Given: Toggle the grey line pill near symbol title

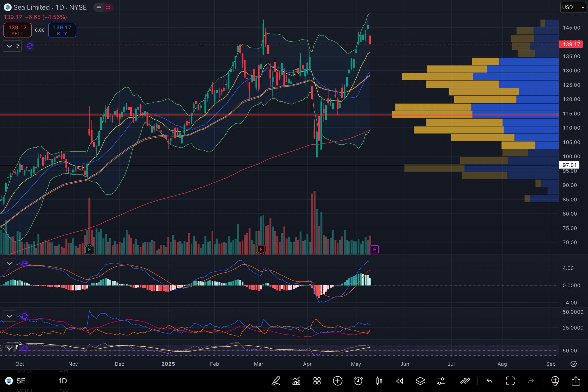Looking at the screenshot, I should [x=98, y=7].
